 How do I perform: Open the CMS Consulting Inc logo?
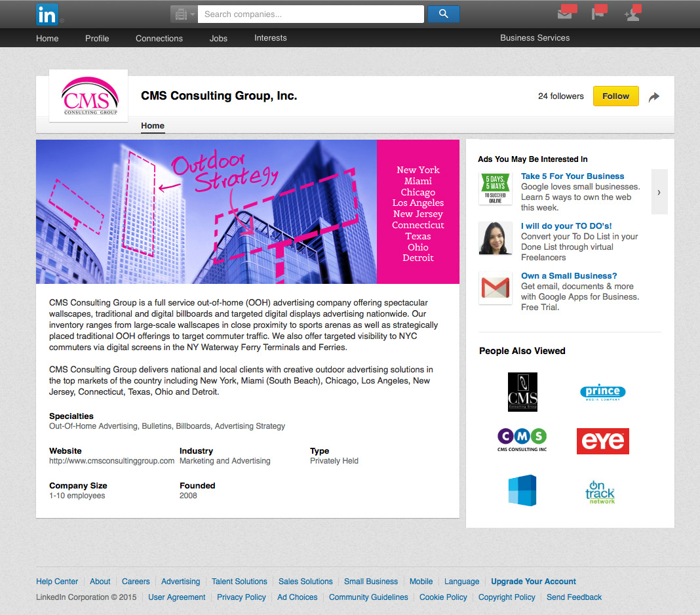coord(522,441)
